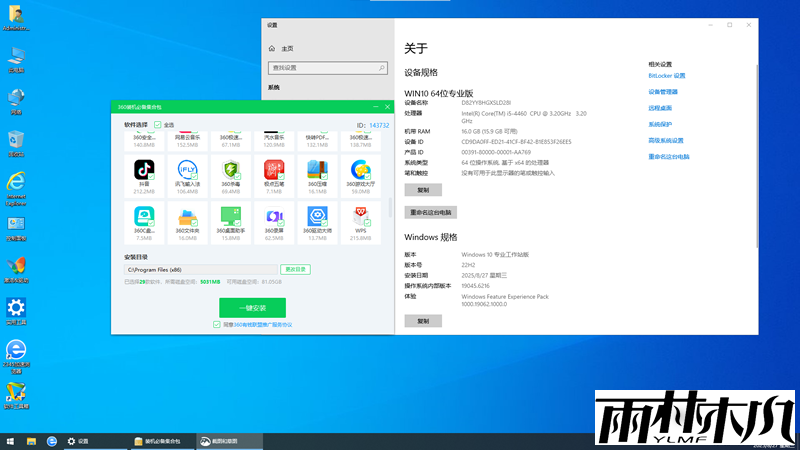This screenshot has height=450, width=800.
Task: Open File Explorer from the taskbar
Action: point(31,441)
